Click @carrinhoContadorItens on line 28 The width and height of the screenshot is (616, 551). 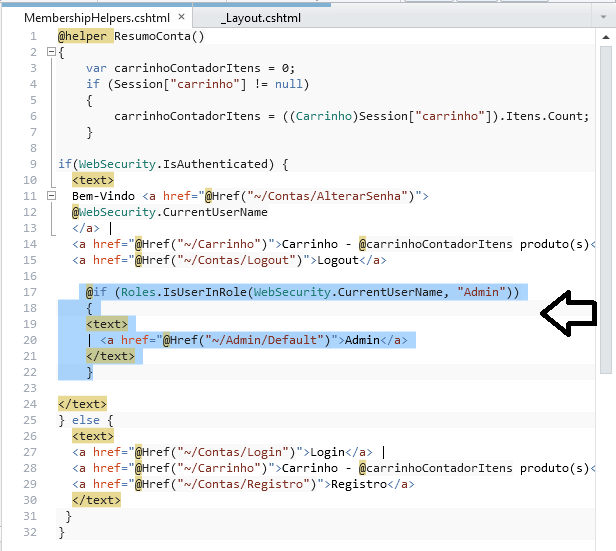436,468
